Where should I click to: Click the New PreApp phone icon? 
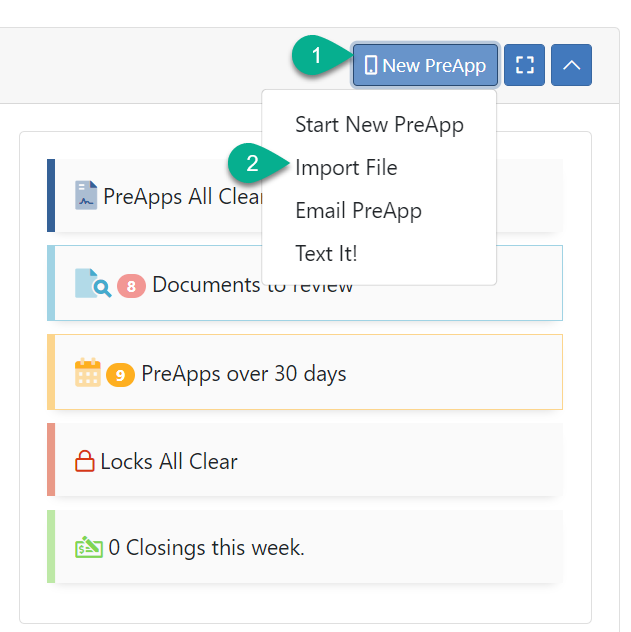(371, 66)
